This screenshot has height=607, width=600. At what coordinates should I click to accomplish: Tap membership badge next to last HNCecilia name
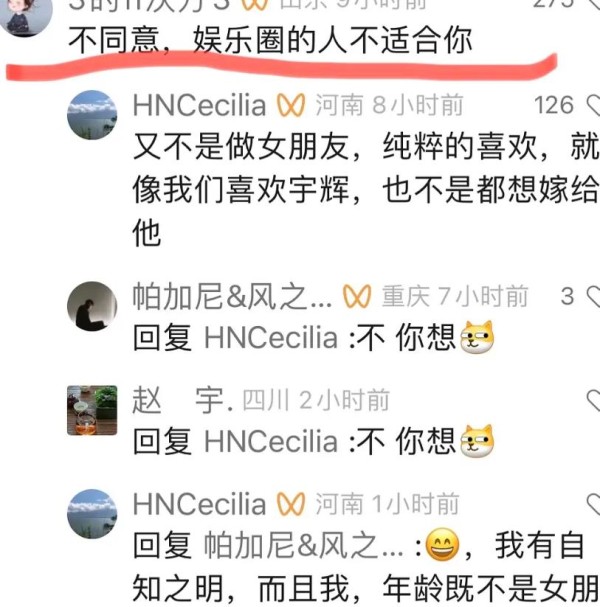coord(291,504)
